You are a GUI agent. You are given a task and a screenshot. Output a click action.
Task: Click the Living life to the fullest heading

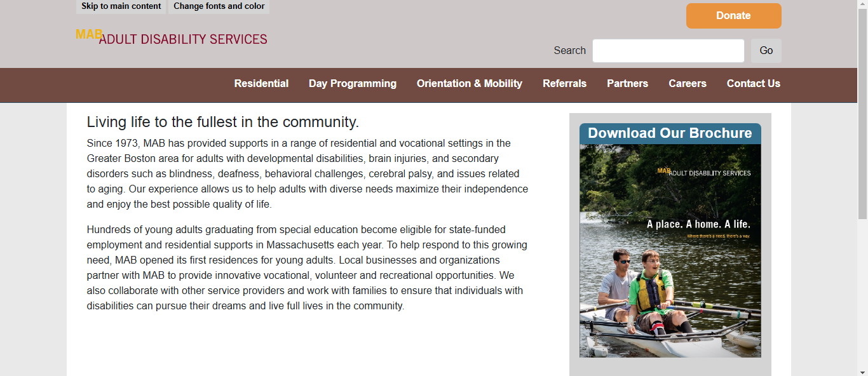click(x=223, y=122)
